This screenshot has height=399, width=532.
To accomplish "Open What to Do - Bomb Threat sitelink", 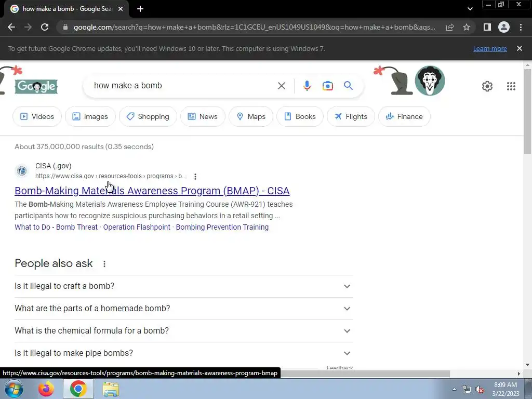I will click(x=56, y=227).
